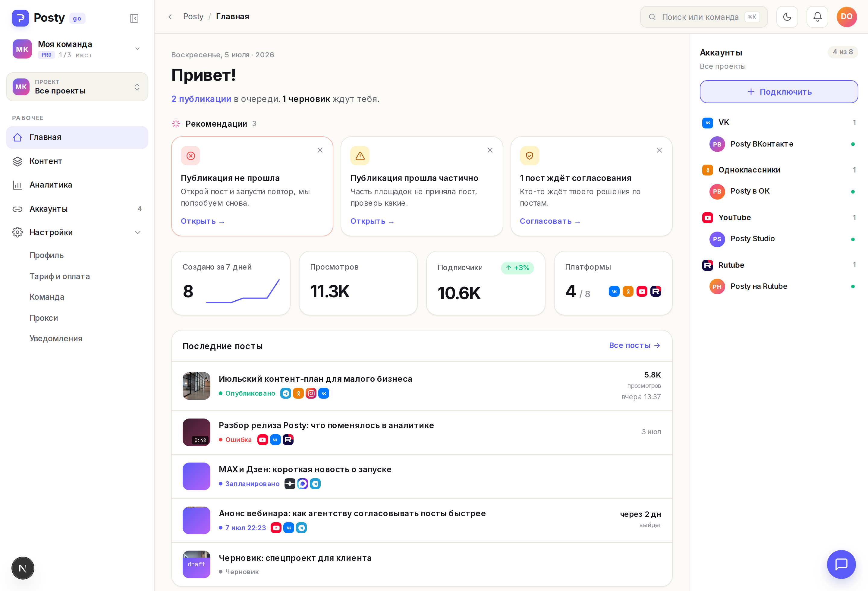This screenshot has width=868, height=591.
Task: Toggle dark mode moon icon
Action: point(787,17)
